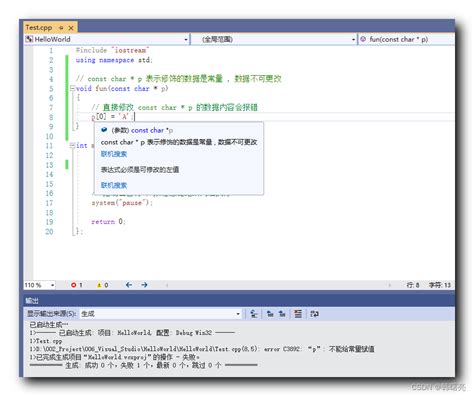Viewport: 474px width, 396px height.
Task: Click the pin icon on Test.cpp tab
Action: pos(61,28)
